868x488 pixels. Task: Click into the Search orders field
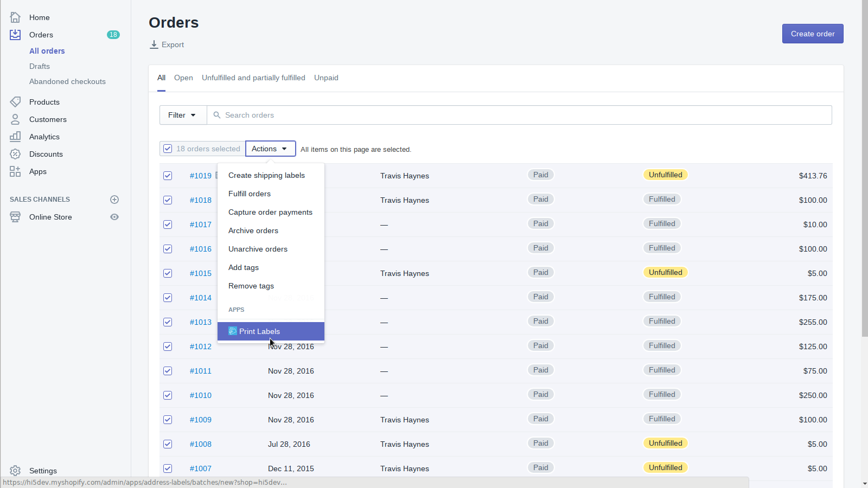pos(521,115)
